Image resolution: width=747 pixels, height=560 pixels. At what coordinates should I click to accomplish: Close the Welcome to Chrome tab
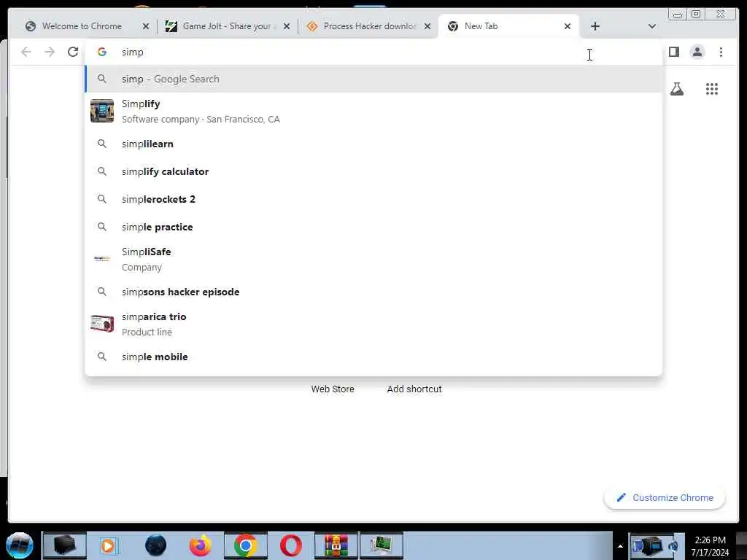[x=146, y=27]
